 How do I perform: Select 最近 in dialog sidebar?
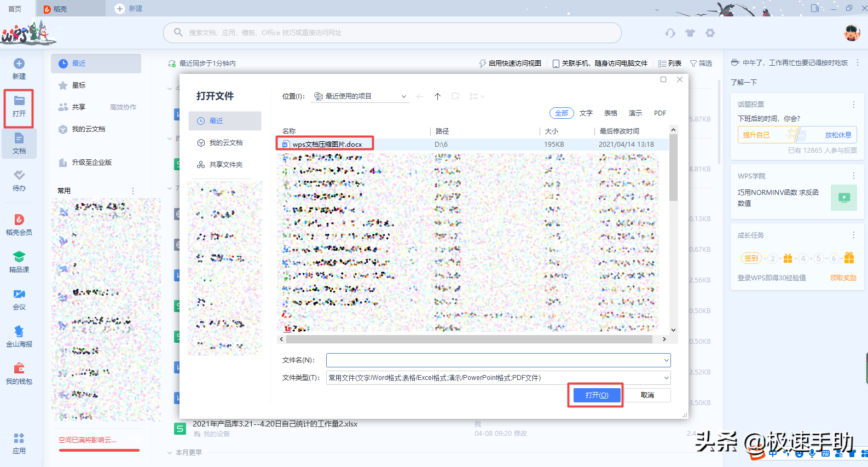[225, 121]
